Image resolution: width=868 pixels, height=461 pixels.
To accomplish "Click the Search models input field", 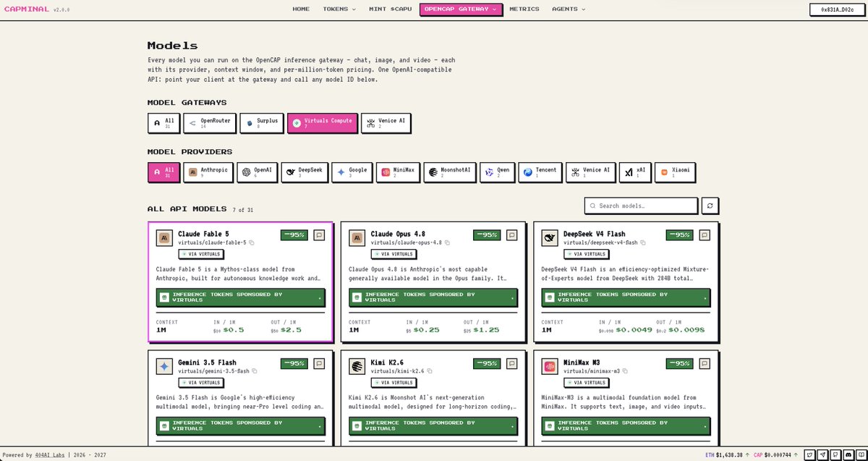I will [641, 206].
